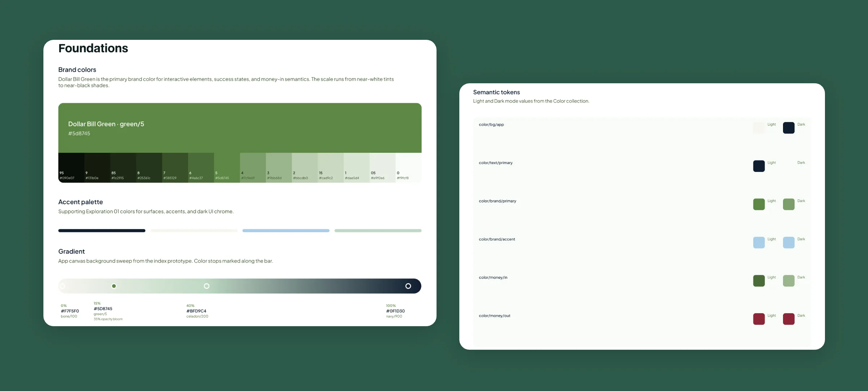Click the Dollar Bill Green · green/5 title
The height and width of the screenshot is (391, 868).
tap(106, 124)
